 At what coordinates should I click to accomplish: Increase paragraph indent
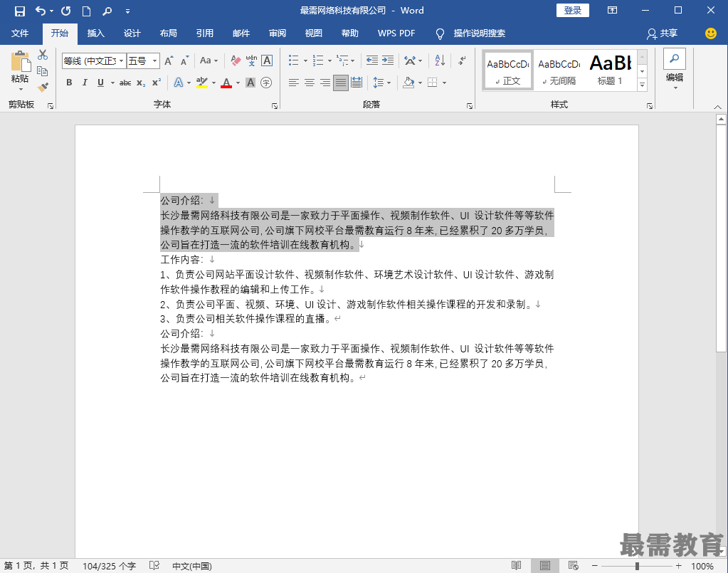pyautogui.click(x=388, y=61)
